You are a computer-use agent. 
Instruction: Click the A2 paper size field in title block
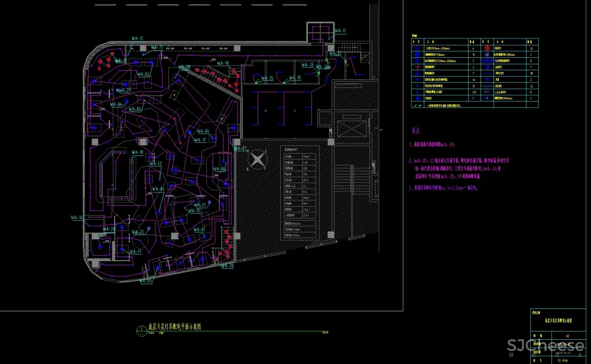568,336
